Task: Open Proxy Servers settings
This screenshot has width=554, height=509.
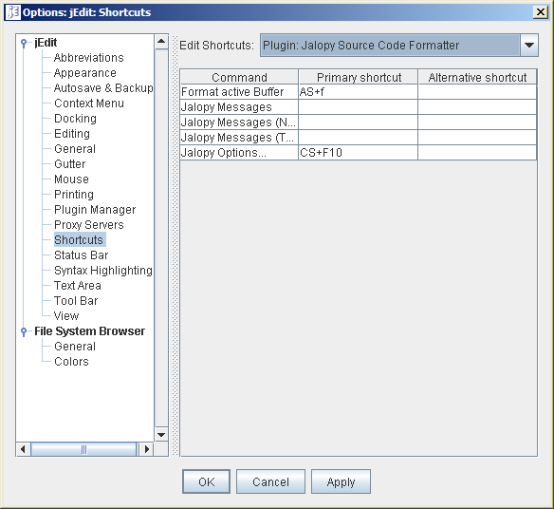Action: click(89, 225)
